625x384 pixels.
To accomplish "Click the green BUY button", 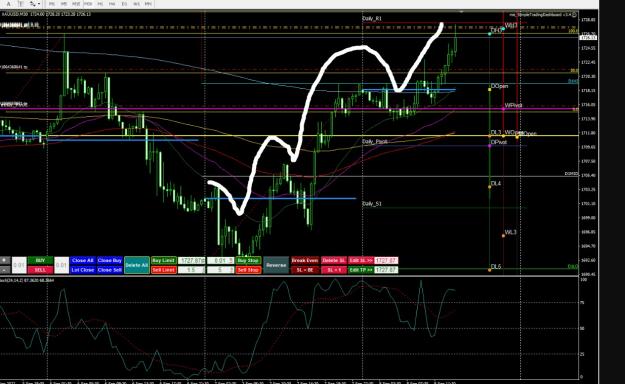I will tap(40, 260).
